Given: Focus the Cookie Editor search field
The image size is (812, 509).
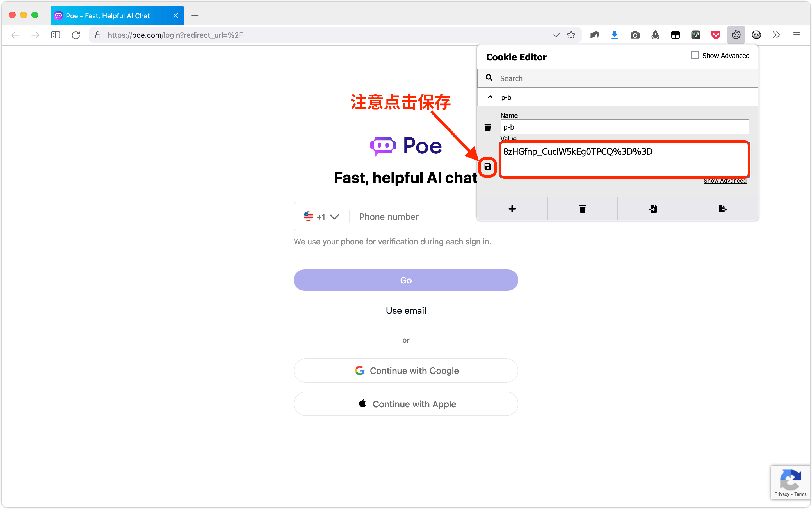Looking at the screenshot, I should point(617,78).
